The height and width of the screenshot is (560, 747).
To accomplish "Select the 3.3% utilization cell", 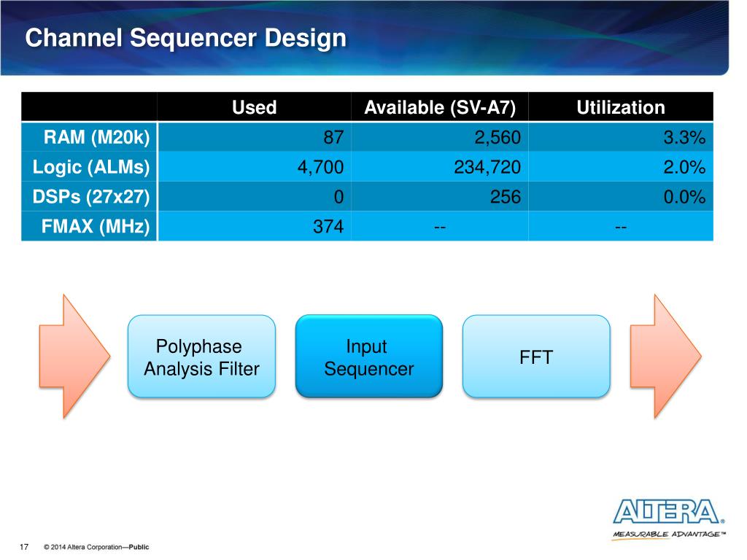I will (621, 137).
